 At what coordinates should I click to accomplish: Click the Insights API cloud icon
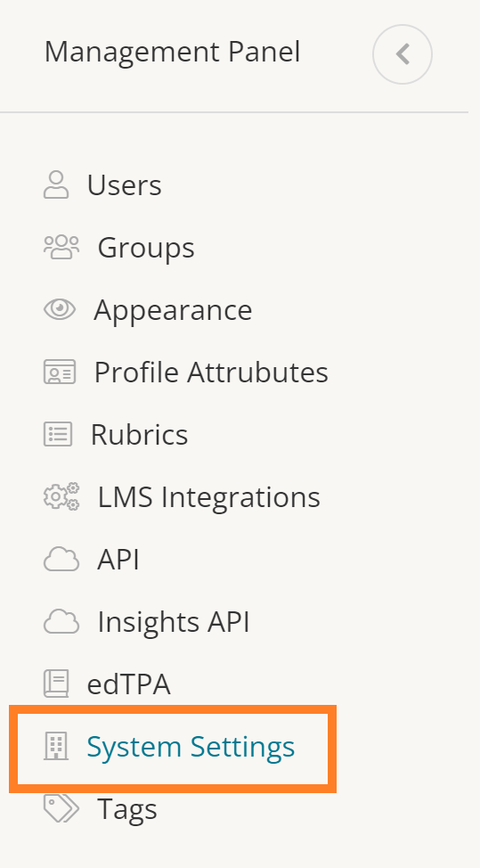tap(61, 622)
